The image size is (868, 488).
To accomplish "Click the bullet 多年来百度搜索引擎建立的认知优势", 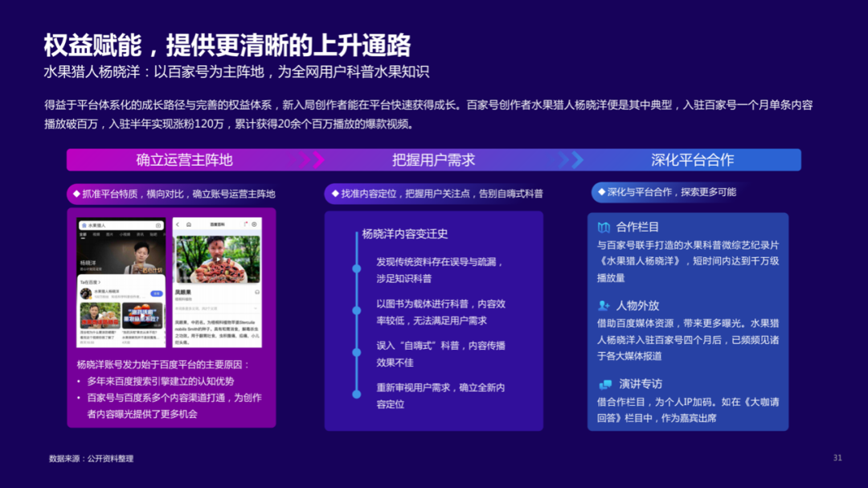I will pyautogui.click(x=161, y=381).
